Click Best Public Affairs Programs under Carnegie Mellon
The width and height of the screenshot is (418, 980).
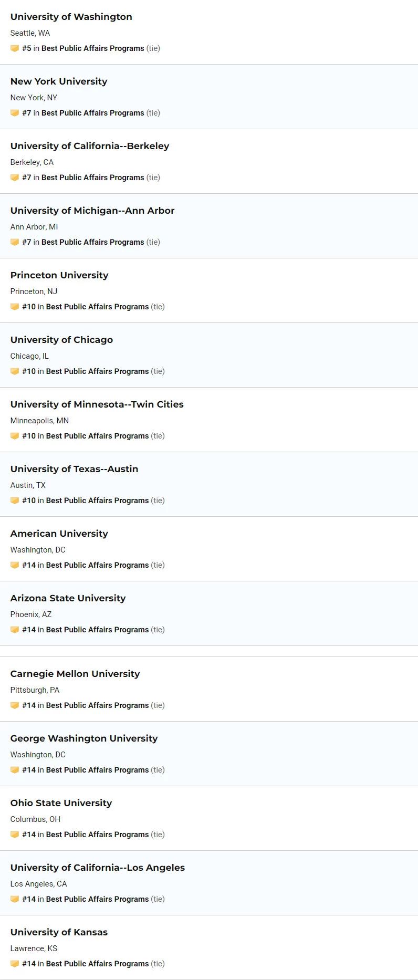point(97,705)
